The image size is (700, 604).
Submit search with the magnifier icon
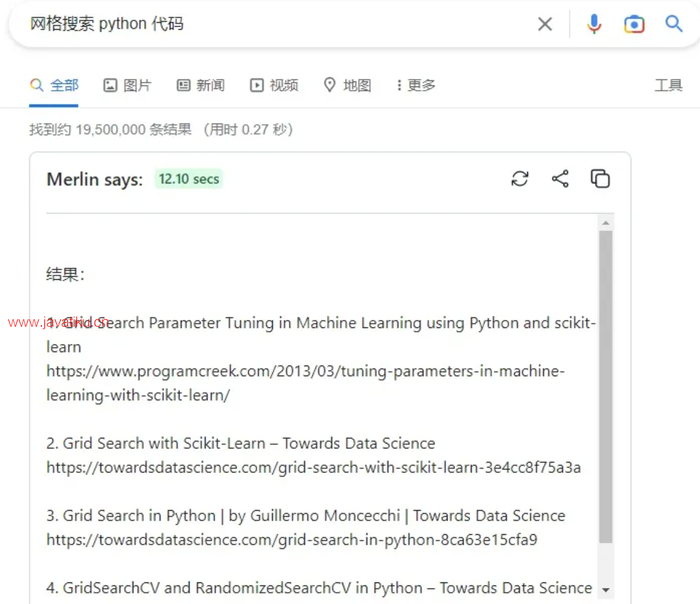coord(673,23)
